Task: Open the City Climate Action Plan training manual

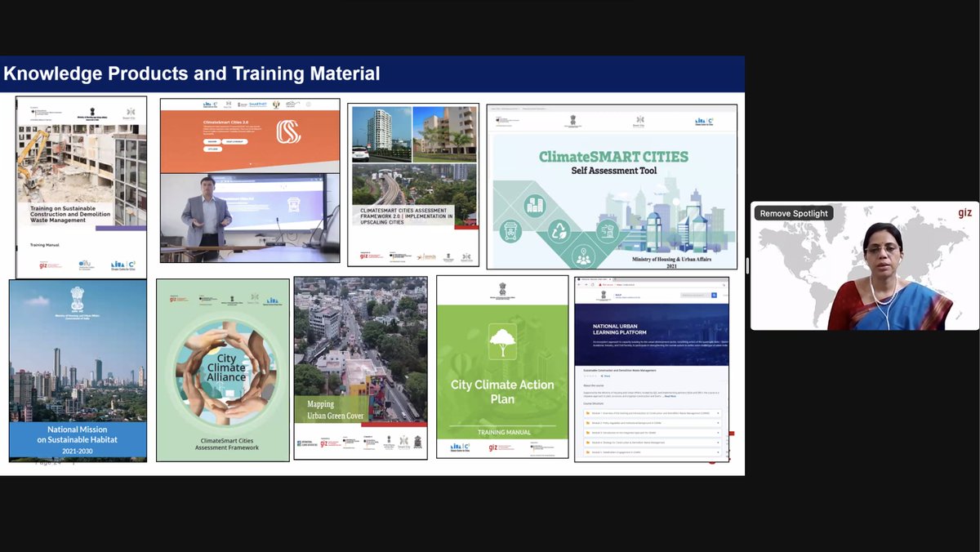Action: pyautogui.click(x=502, y=367)
